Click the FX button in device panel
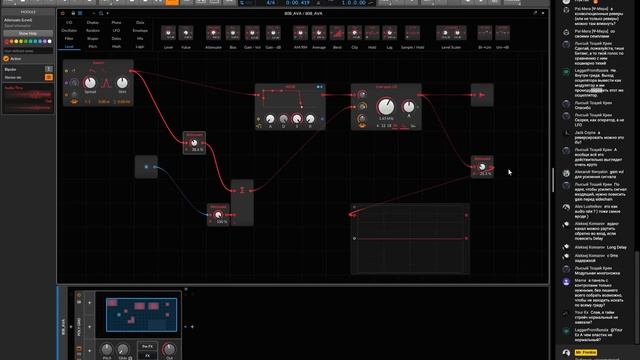This screenshot has height=360, width=640. tap(147, 355)
